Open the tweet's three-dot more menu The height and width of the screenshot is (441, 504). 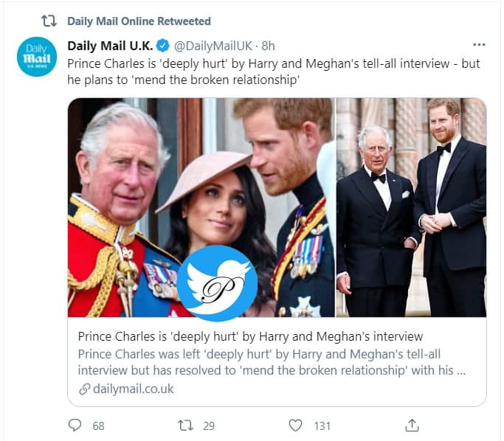click(479, 44)
